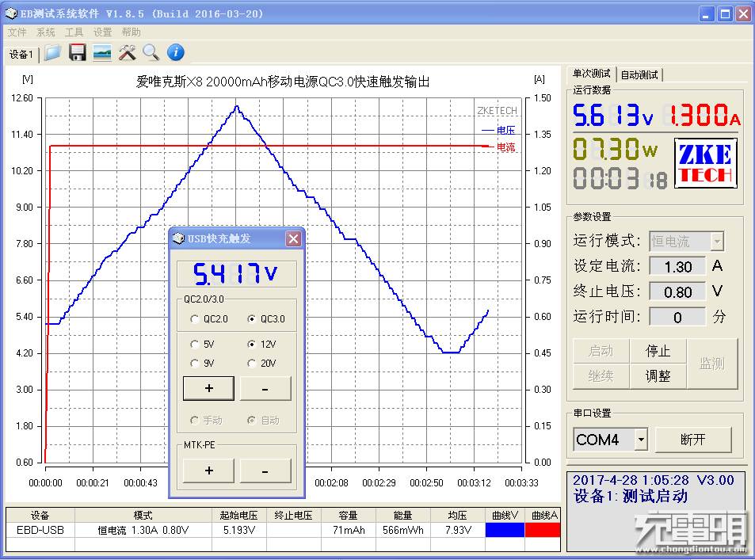This screenshot has width=755, height=560.
Task: Open the 帮助 menu
Action: [x=131, y=32]
